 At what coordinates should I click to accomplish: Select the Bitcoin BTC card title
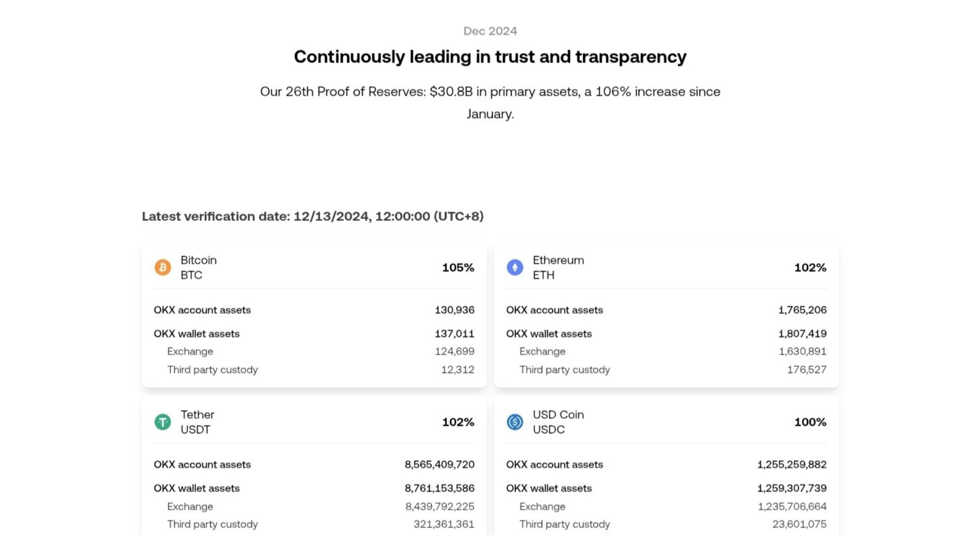199,268
